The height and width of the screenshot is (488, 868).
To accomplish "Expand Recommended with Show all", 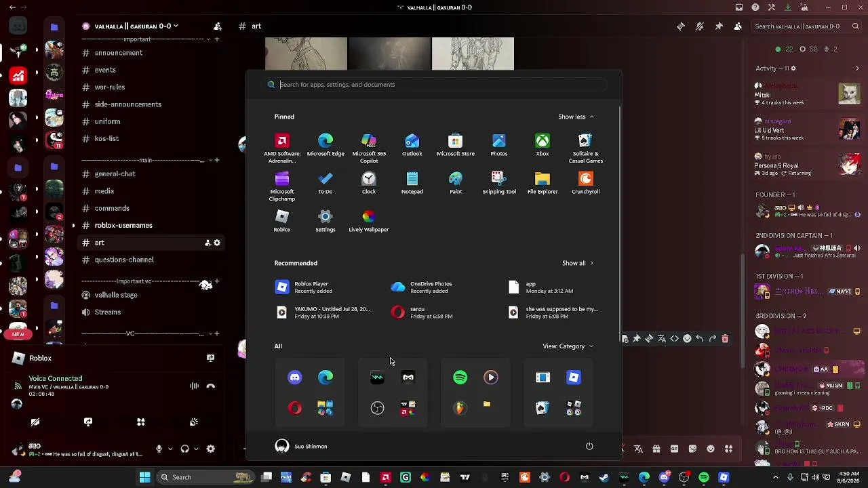I will 577,263.
